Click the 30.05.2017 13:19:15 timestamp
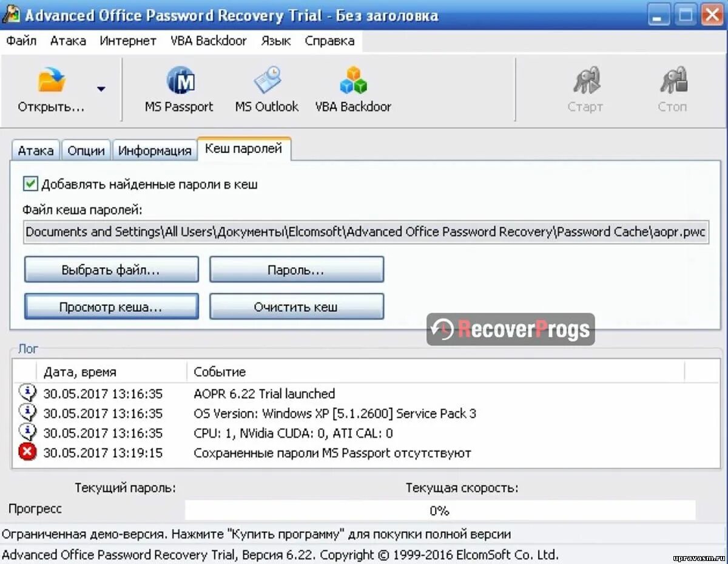 coord(103,453)
